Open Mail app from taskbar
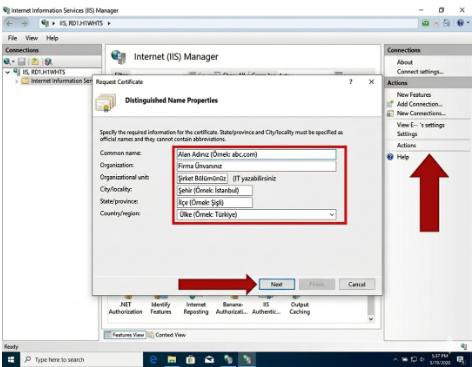The image size is (472, 367). (209, 359)
